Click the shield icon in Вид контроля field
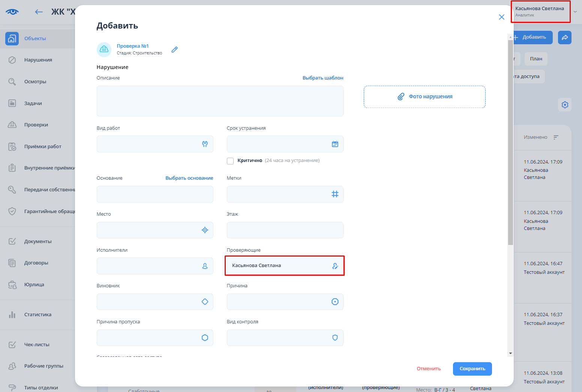The image size is (582, 392). click(335, 338)
